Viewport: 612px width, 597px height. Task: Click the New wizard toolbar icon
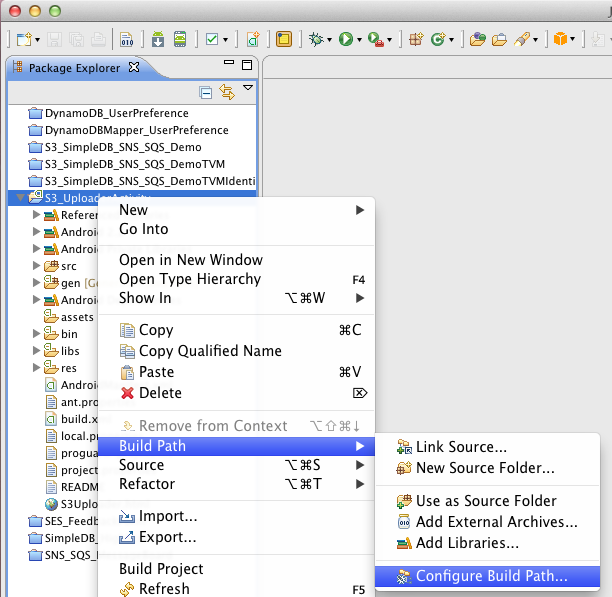tap(23, 39)
